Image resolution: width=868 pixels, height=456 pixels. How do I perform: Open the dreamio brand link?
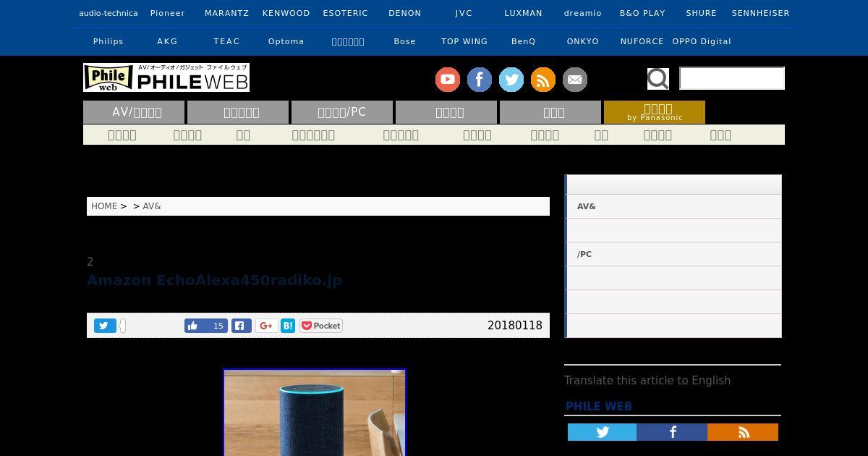[x=583, y=13]
